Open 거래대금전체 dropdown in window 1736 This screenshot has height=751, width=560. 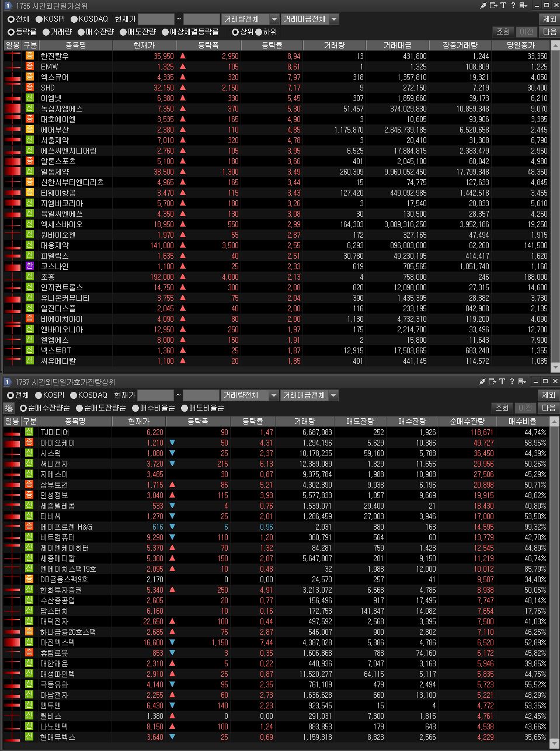tap(309, 19)
